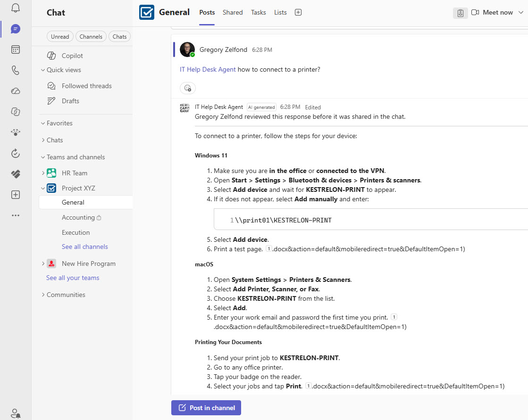
Task: Switch to the Tasks tab
Action: coord(258,12)
